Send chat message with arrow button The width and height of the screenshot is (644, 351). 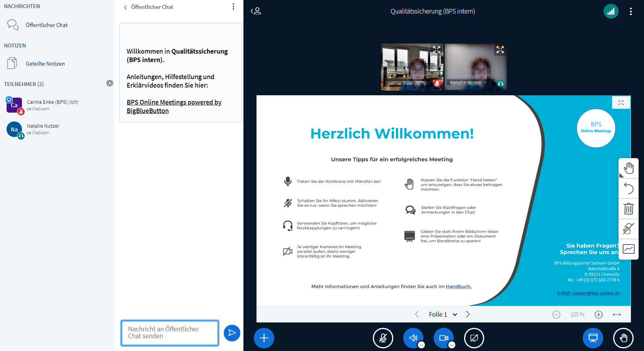pos(232,333)
